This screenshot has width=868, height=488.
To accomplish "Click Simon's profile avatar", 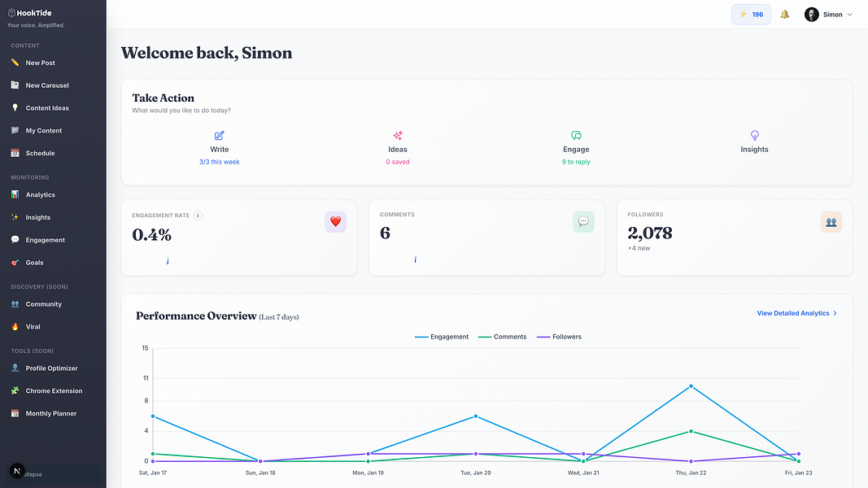I will pos(812,15).
